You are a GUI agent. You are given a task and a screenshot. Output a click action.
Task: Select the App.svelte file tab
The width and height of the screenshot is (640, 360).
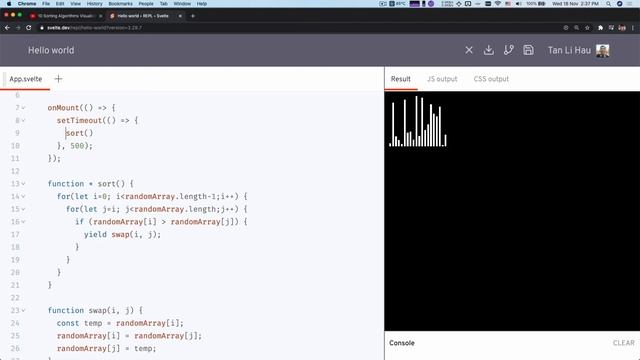click(26, 79)
